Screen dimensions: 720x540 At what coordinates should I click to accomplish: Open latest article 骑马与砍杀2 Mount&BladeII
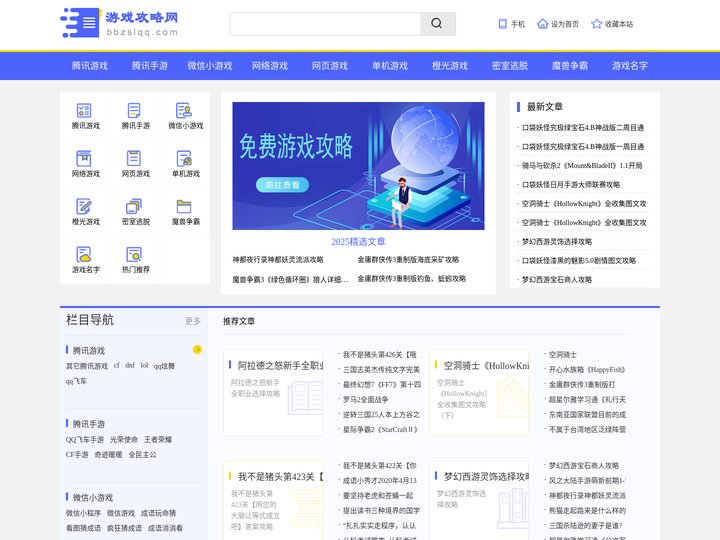coord(582,166)
